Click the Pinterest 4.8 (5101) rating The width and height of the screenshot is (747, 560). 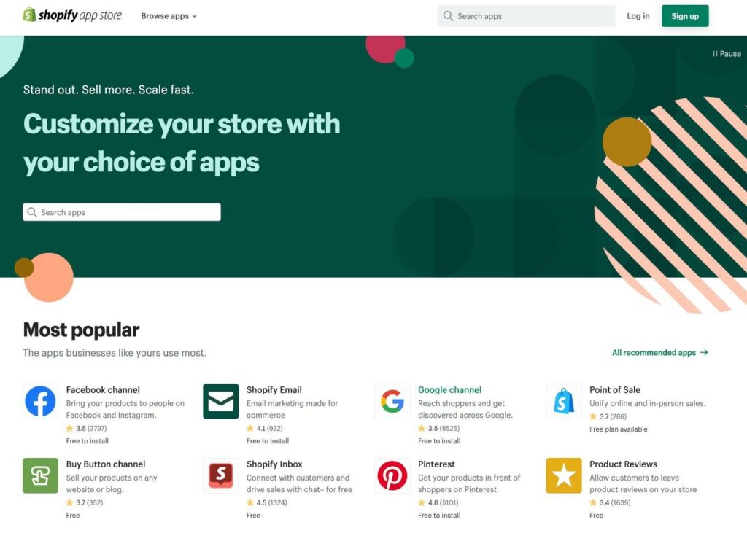[438, 502]
